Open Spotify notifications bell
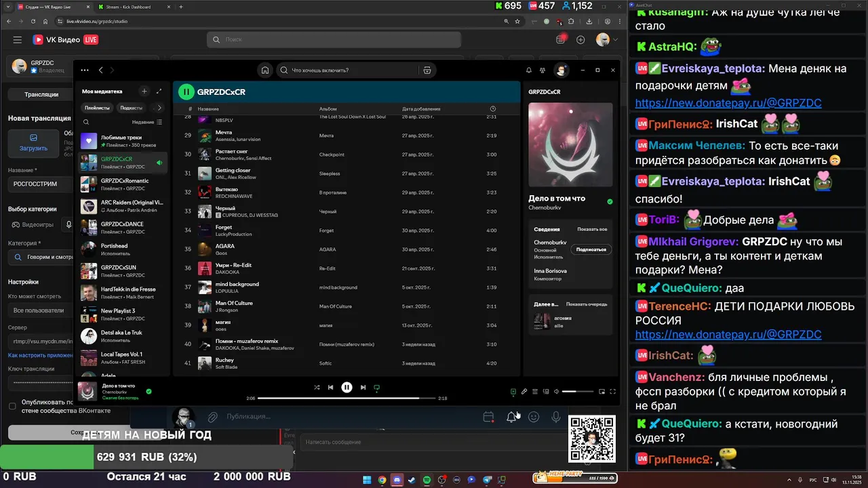This screenshot has height=488, width=868. [529, 70]
